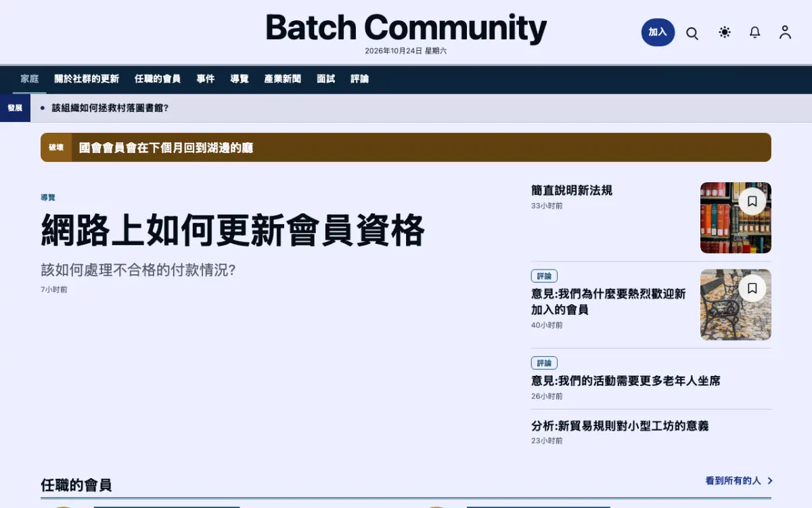
Task: Click subtitle 該如何處理不合格的付款情況?
Action: pyautogui.click(x=138, y=270)
